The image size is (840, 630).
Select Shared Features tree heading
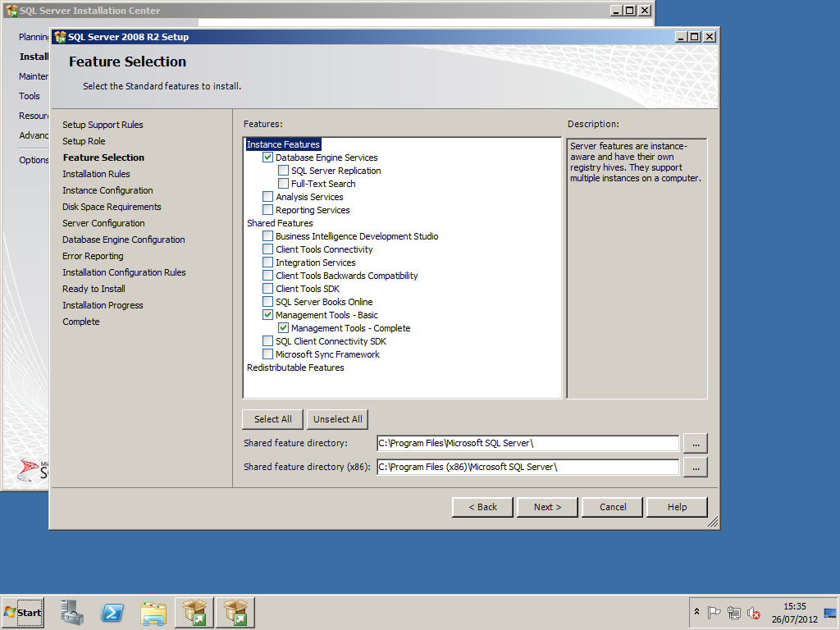(x=280, y=223)
